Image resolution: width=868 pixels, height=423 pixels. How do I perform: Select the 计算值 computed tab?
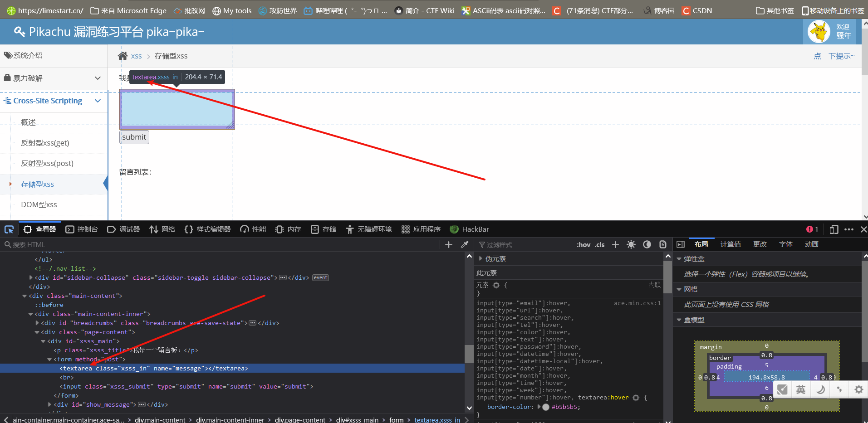[x=731, y=244]
